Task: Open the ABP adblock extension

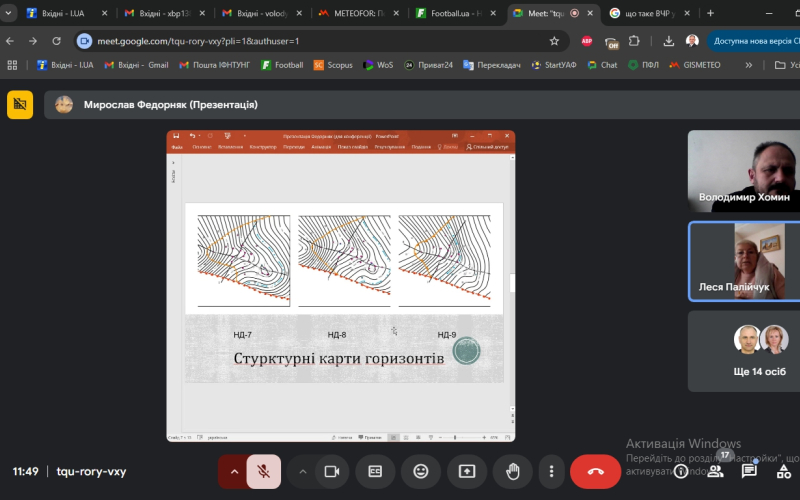Action: tap(587, 41)
